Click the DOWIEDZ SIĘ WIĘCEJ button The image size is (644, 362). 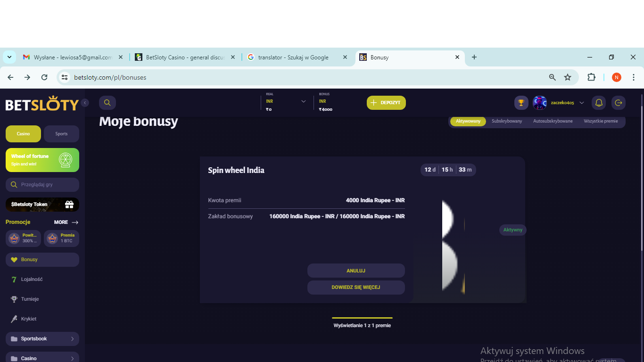pos(356,288)
